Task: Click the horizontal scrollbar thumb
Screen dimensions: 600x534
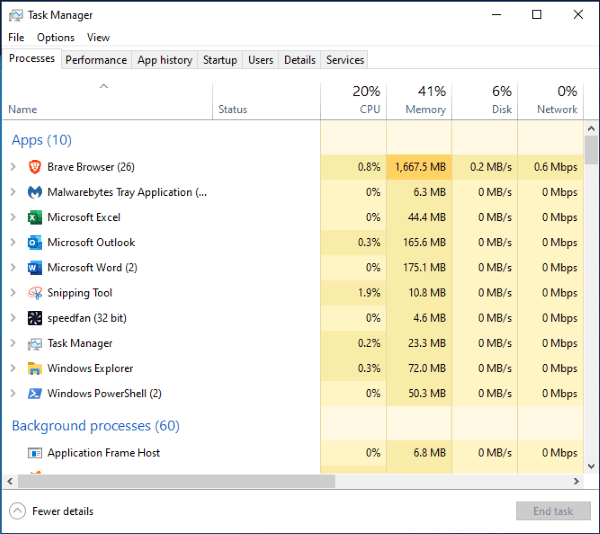Action: click(176, 481)
